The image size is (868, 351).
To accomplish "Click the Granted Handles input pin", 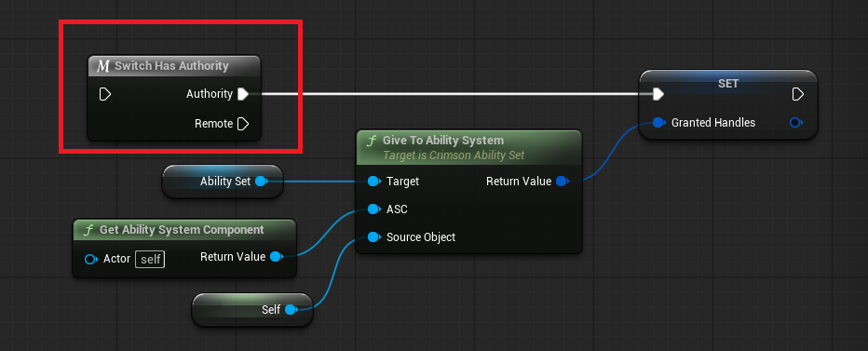I will click(658, 122).
